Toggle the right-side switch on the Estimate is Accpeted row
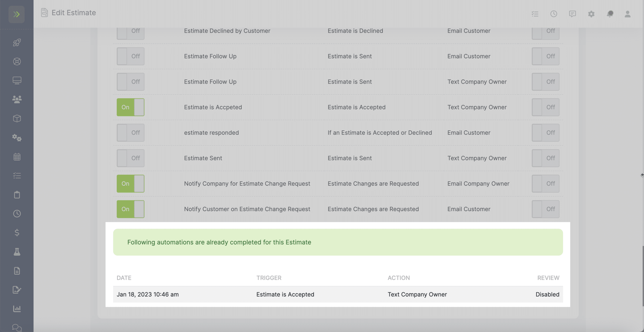Viewport: 644px width, 332px height. [x=545, y=107]
